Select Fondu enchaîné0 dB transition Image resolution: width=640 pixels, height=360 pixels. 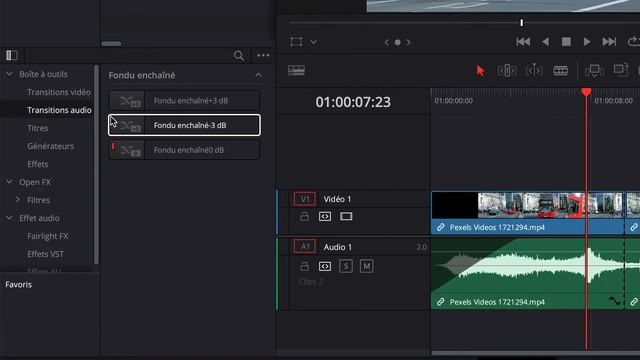tap(184, 150)
